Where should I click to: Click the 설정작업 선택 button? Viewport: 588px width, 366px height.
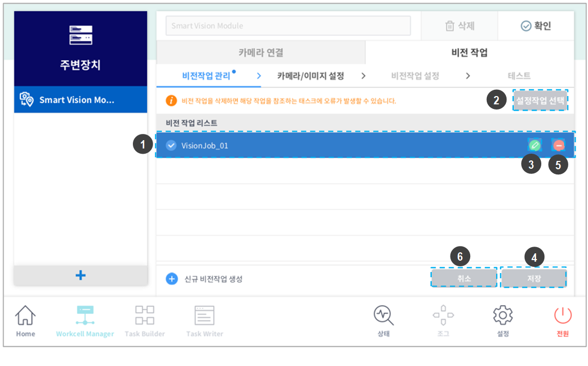540,101
